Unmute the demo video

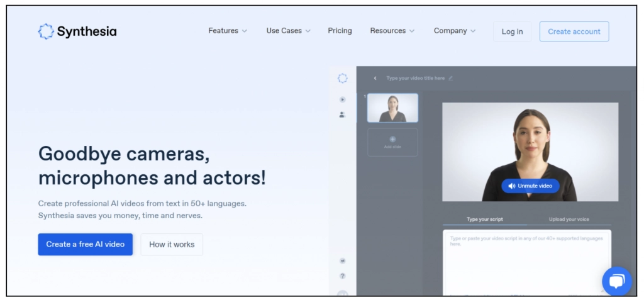click(530, 186)
